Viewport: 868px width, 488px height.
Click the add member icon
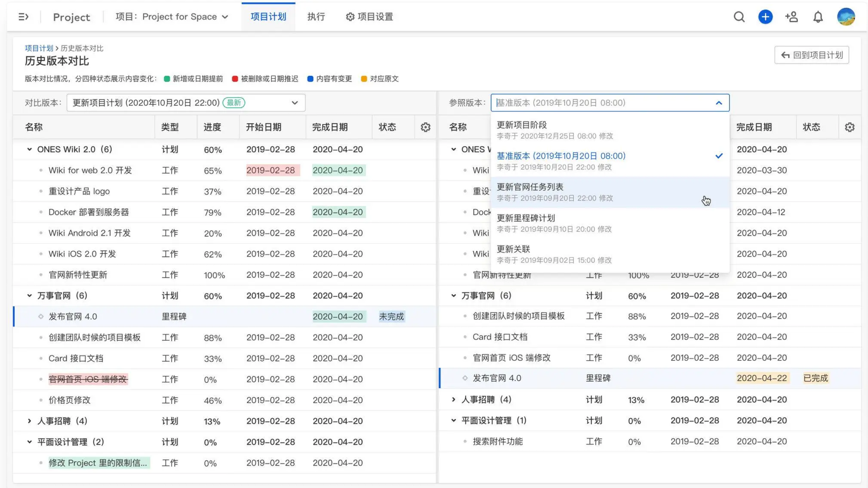(791, 17)
